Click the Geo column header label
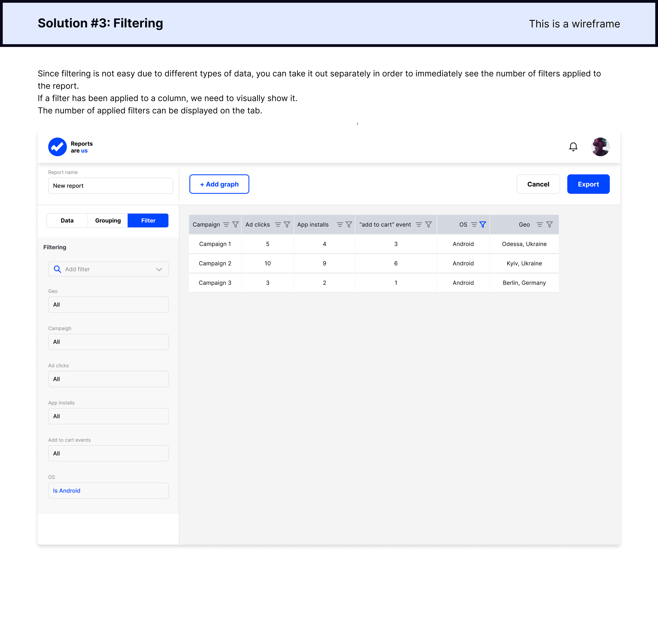The height and width of the screenshot is (644, 658). point(524,225)
